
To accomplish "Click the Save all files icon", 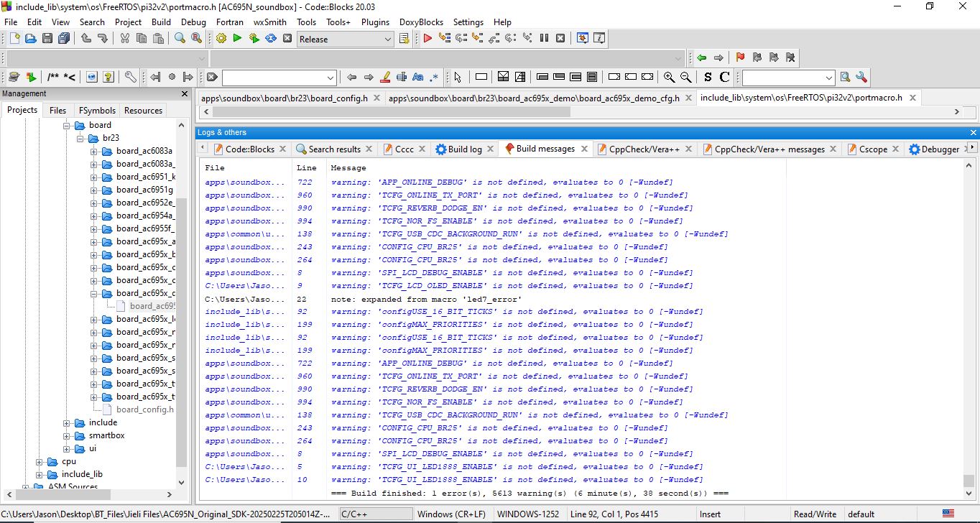I will 63,39.
